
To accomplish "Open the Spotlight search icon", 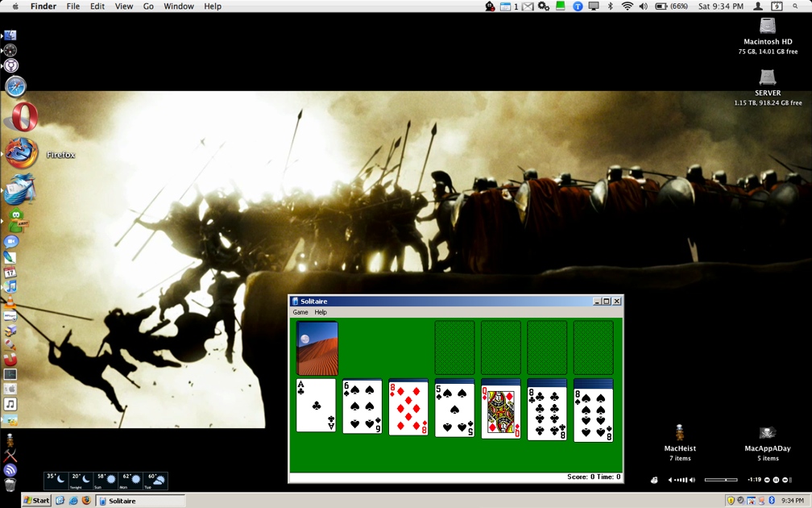I will tap(795, 6).
